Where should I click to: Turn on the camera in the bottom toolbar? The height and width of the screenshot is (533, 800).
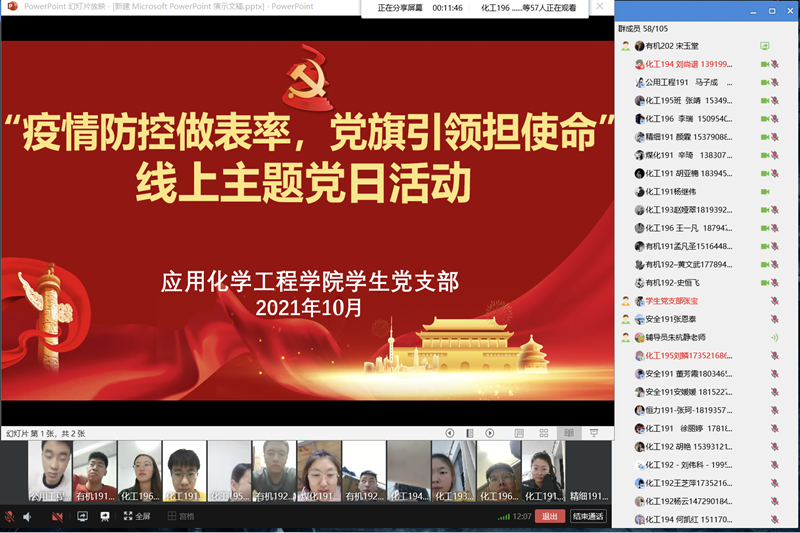click(57, 516)
